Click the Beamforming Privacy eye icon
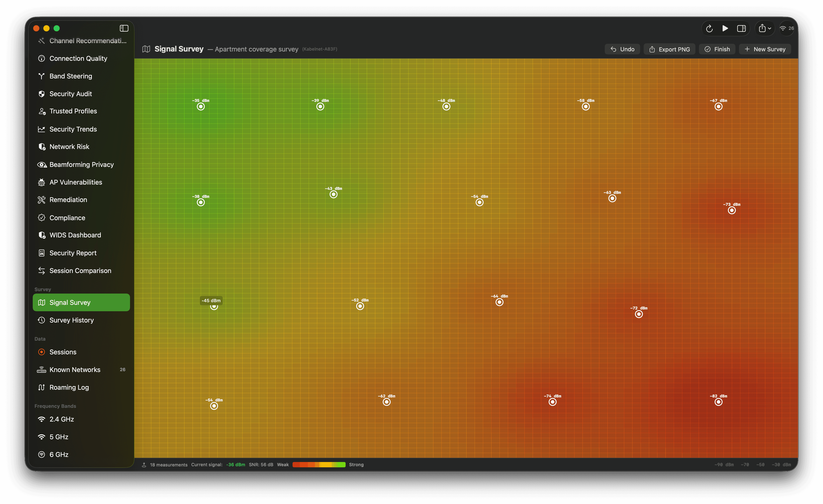The height and width of the screenshot is (504, 823). 42,165
